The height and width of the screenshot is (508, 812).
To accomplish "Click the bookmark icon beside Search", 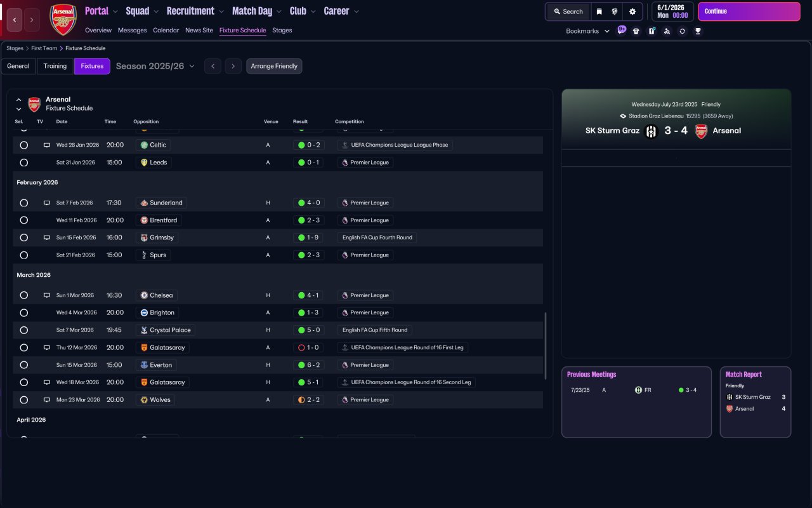I will point(599,11).
